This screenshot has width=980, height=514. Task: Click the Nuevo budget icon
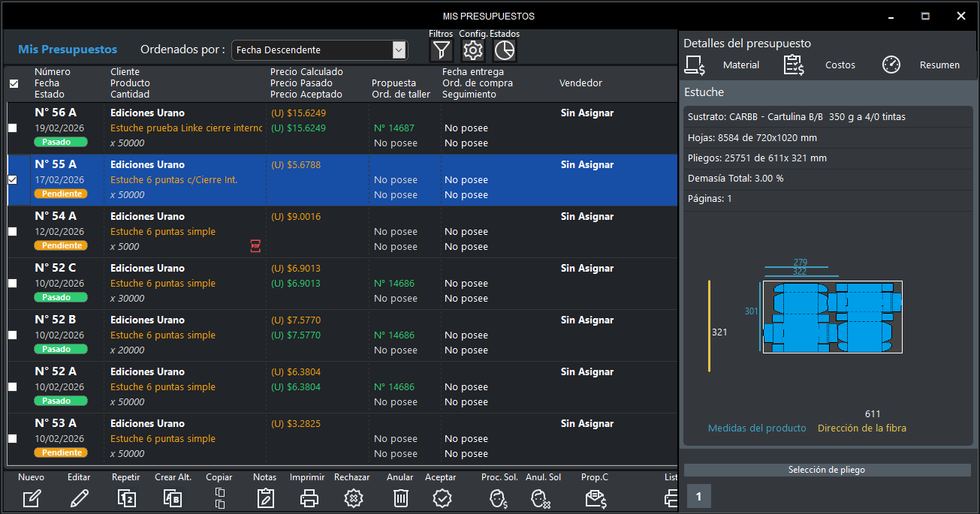point(32,497)
